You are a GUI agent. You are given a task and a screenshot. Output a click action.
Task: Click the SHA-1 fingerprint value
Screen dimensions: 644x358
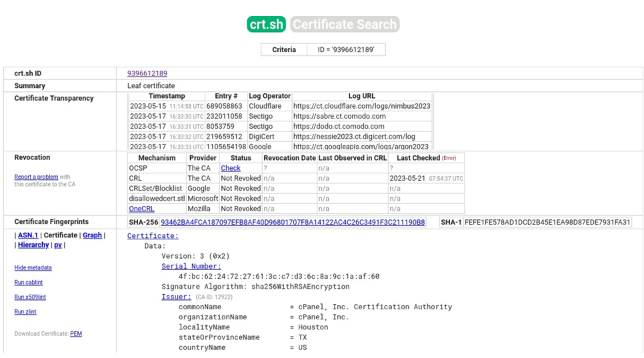547,222
